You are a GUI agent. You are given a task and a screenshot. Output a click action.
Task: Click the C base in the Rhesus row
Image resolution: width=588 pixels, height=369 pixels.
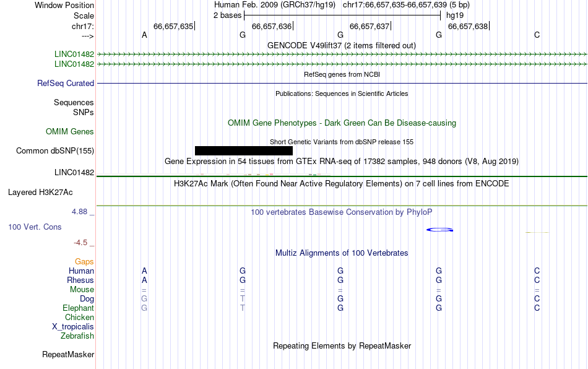537,280
